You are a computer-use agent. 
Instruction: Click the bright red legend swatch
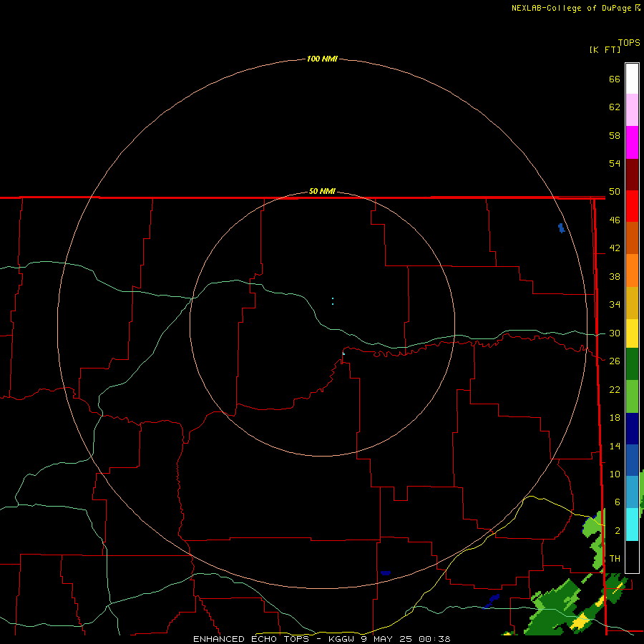632,206
